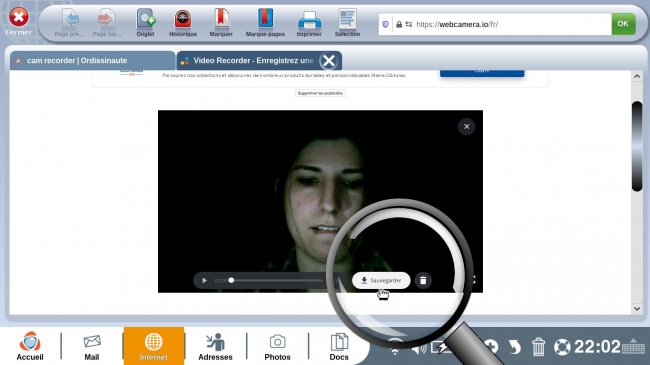This screenshot has width=650, height=365.
Task: Open Docs in the bottom bar
Action: click(x=339, y=346)
